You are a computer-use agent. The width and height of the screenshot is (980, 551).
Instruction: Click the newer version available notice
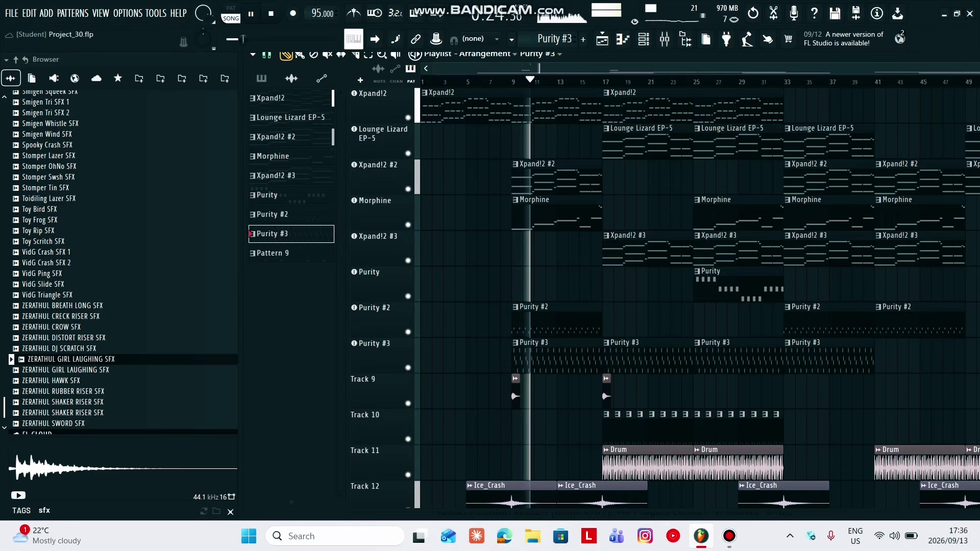pyautogui.click(x=843, y=39)
